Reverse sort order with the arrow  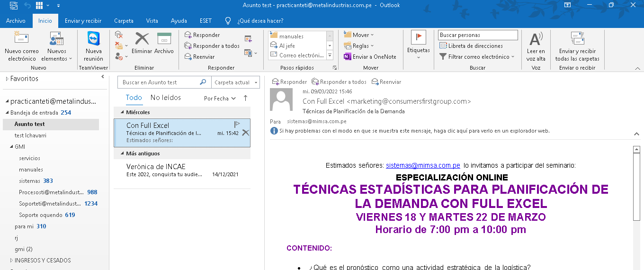click(x=245, y=98)
